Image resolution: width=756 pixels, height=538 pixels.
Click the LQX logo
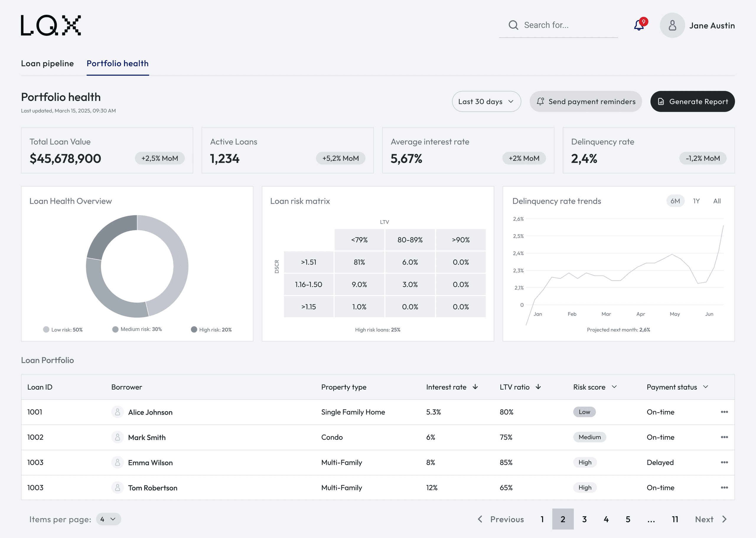point(51,25)
